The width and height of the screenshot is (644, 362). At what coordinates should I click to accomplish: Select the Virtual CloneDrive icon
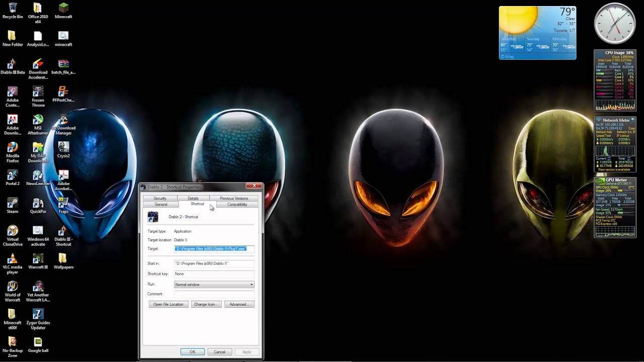[13, 236]
